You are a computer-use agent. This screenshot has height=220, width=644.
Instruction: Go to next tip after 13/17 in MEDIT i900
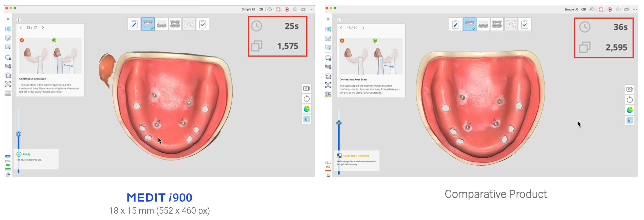coord(43,27)
